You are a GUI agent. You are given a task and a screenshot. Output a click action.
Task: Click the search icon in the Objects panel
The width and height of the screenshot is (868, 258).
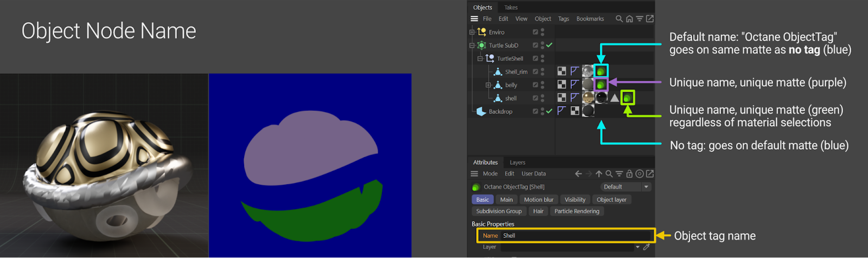(x=619, y=19)
